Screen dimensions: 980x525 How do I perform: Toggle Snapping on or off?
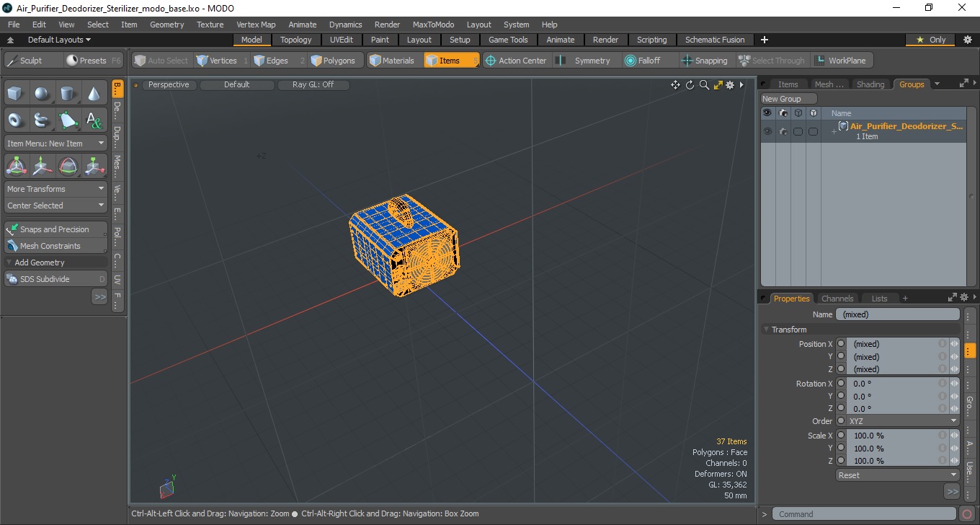pyautogui.click(x=705, y=61)
